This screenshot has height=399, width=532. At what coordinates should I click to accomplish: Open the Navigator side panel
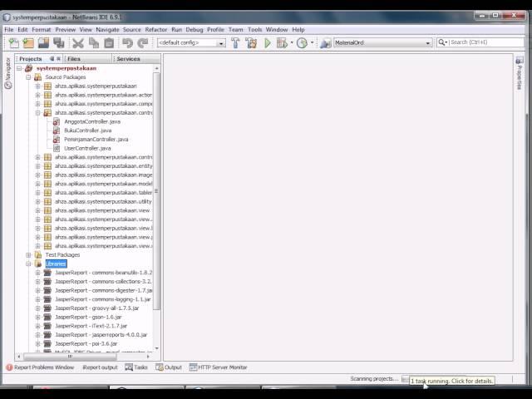[8, 73]
